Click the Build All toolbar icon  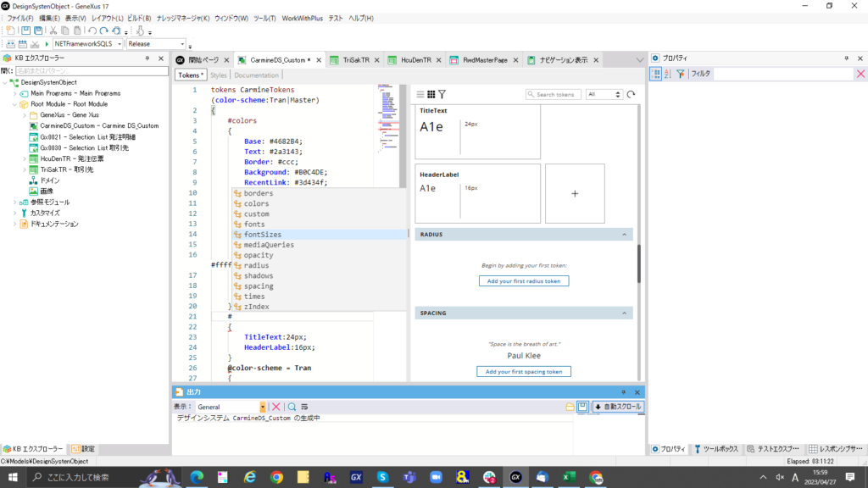(x=10, y=44)
